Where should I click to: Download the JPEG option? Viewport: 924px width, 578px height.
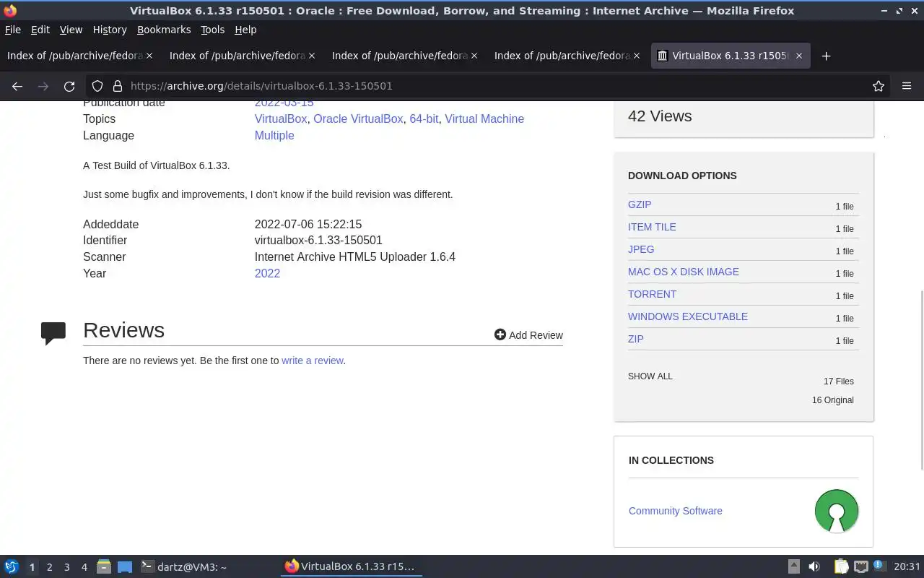[x=641, y=249]
